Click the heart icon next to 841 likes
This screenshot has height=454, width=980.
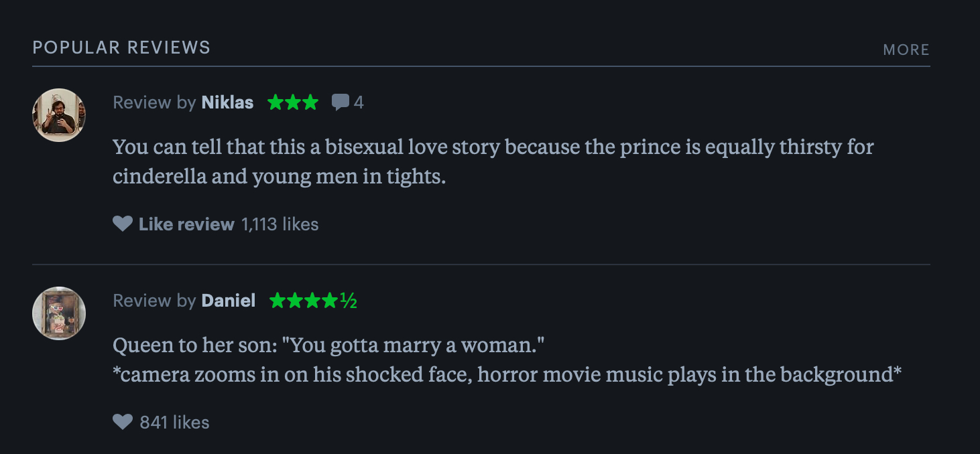(x=123, y=422)
